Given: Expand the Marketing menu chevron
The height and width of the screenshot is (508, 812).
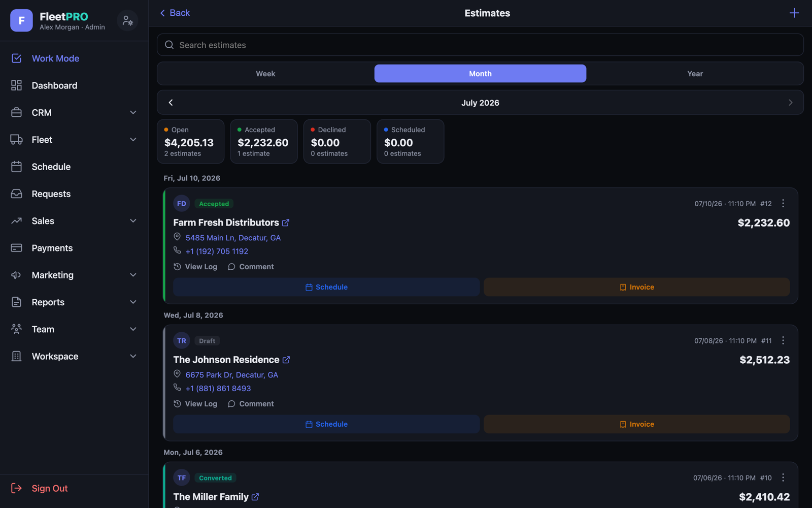Looking at the screenshot, I should pos(133,275).
